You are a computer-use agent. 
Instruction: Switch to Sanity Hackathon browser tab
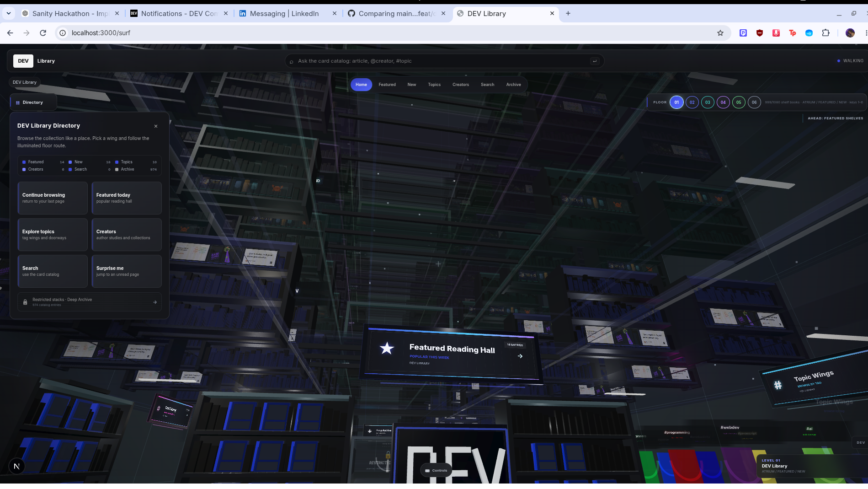point(70,13)
